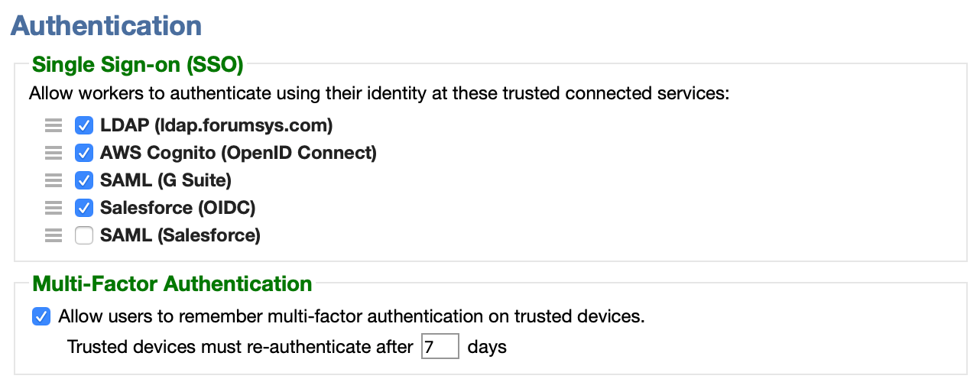Select the drag handle next to SAML (G Suite)
This screenshot has width=980, height=382.
[x=53, y=180]
